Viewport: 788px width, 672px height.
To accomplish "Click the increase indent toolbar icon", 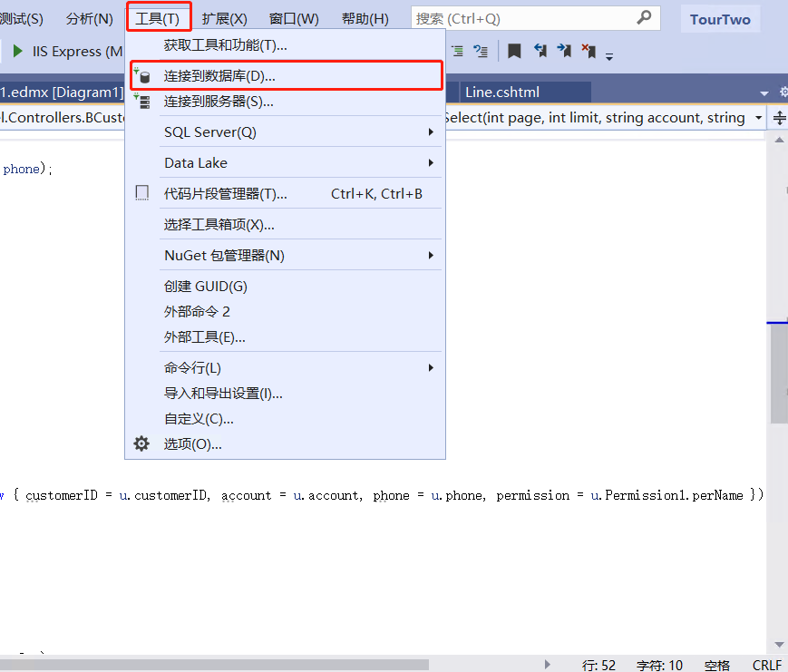I will coord(457,51).
